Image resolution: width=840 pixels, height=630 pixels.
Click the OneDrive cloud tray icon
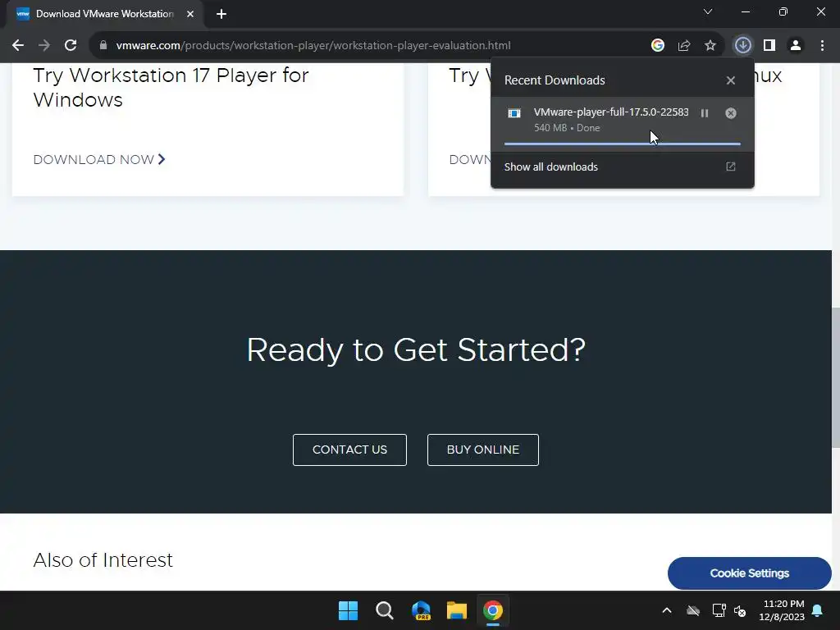692,610
